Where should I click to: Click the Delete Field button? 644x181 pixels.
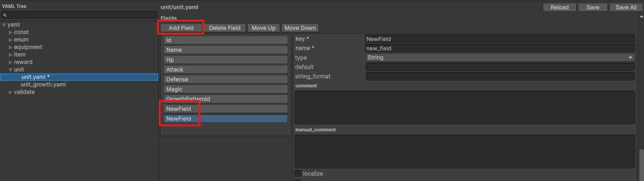pyautogui.click(x=225, y=28)
